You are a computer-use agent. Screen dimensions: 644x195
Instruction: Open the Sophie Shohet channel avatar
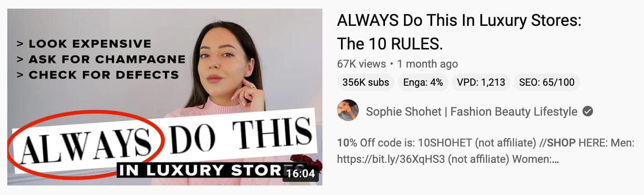click(348, 110)
